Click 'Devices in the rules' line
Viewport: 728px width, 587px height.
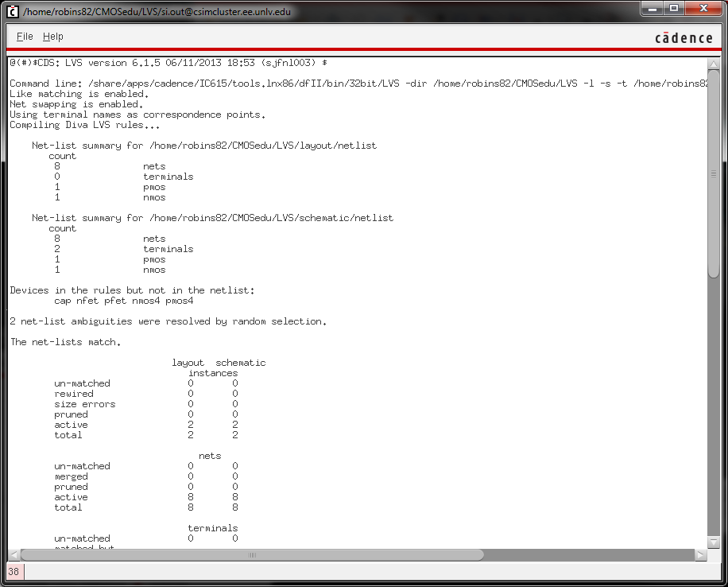click(132, 290)
